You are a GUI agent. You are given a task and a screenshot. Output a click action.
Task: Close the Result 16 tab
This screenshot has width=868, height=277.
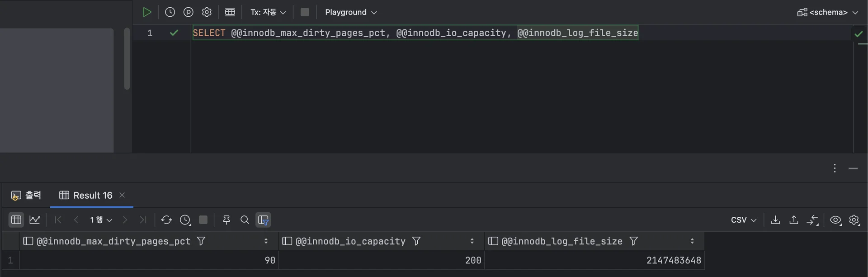(x=122, y=195)
